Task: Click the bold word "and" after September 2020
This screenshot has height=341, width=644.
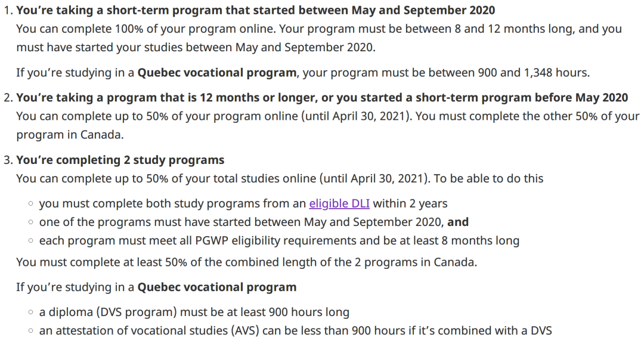Action: [x=458, y=222]
